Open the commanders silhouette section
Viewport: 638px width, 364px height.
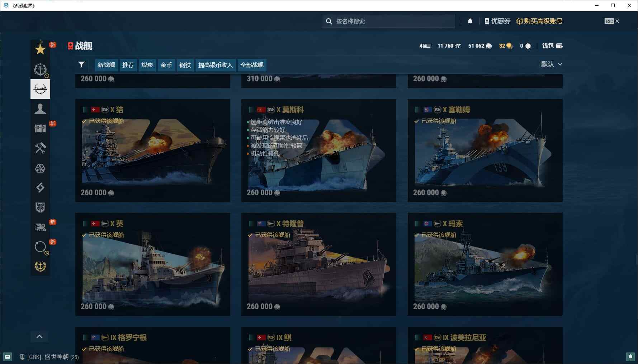click(x=40, y=109)
